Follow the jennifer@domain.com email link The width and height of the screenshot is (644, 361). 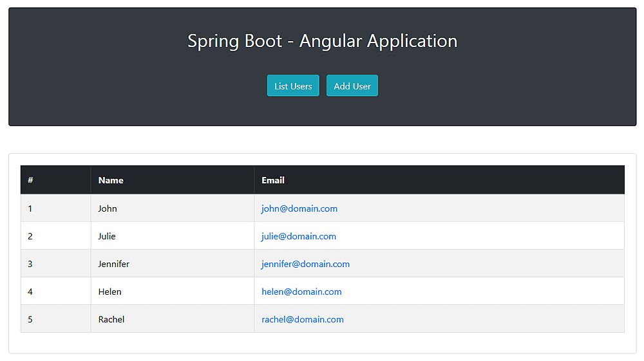305,264
